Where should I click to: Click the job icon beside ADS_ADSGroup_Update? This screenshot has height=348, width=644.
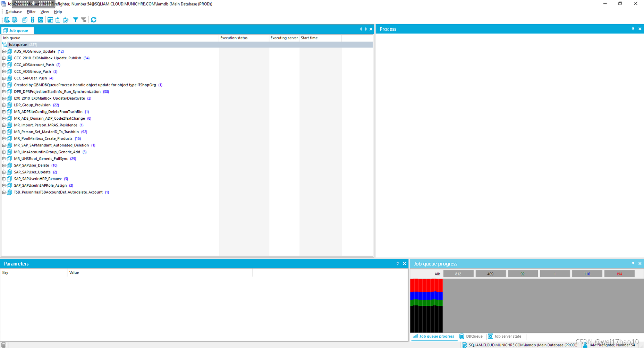click(9, 51)
